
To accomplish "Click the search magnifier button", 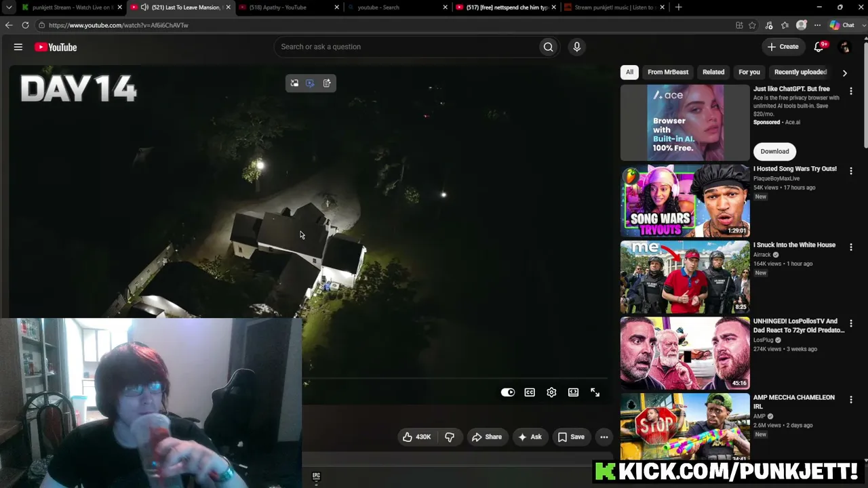I will pos(548,47).
